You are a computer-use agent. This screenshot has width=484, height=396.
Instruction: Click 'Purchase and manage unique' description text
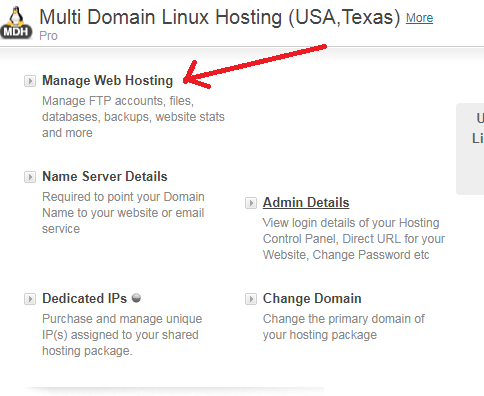click(x=122, y=319)
